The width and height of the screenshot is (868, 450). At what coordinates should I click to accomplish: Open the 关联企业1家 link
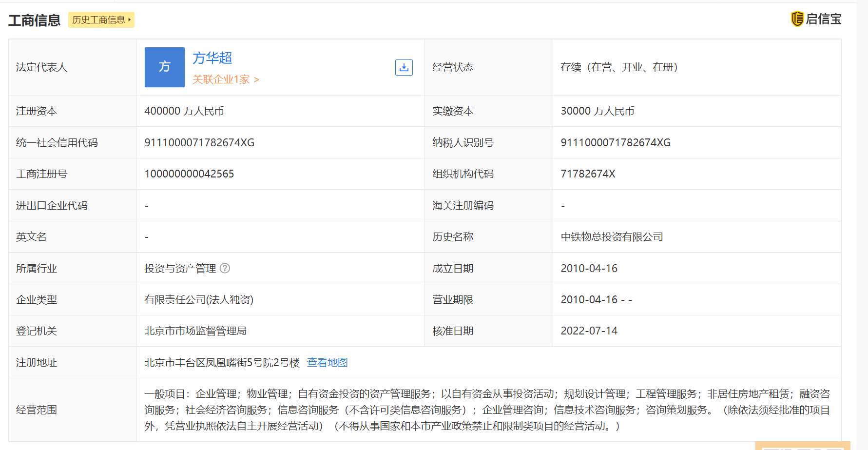[225, 79]
